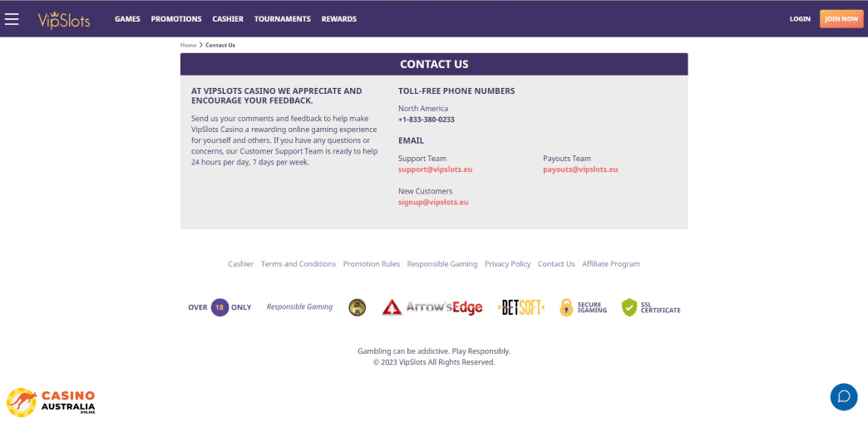Screen dimensions: 868x422
Task: Click the Contact Us panel heading
Action: (x=434, y=64)
